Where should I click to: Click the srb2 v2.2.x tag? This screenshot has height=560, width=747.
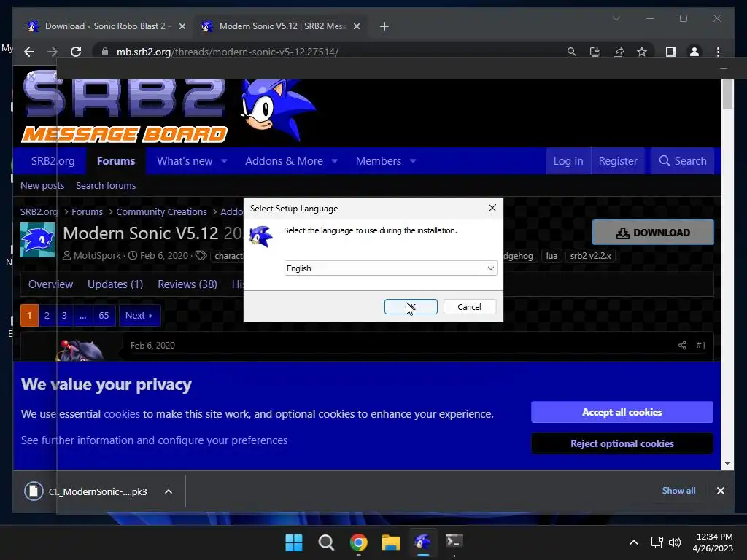[591, 256]
